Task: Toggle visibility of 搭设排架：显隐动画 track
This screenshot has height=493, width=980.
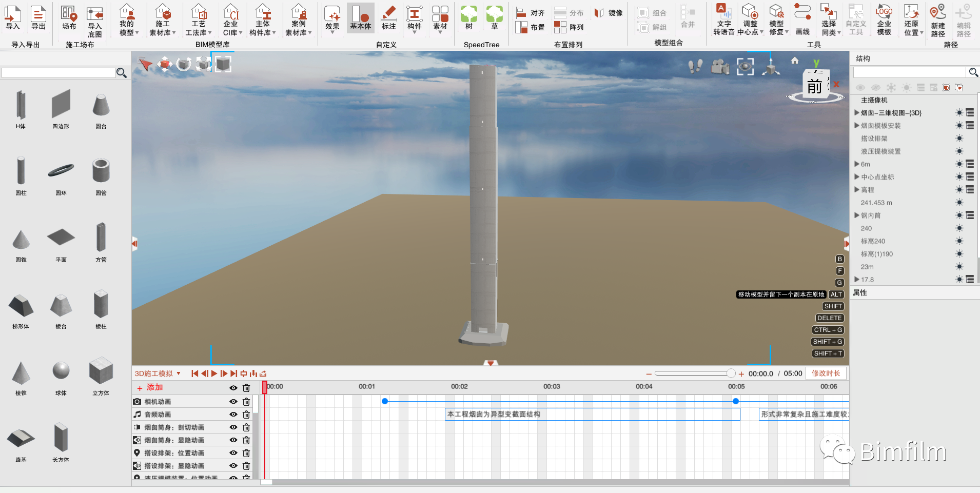Action: click(233, 466)
